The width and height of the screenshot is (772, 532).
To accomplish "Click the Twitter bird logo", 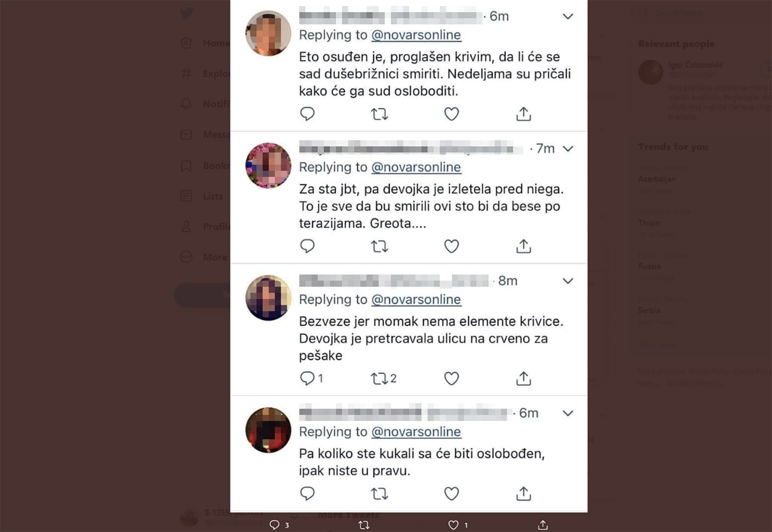I will [187, 13].
